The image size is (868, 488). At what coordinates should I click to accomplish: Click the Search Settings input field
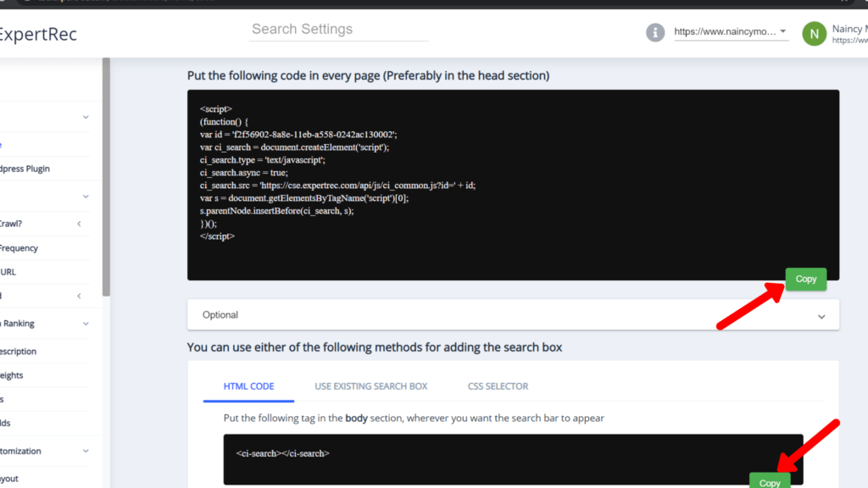coord(337,29)
